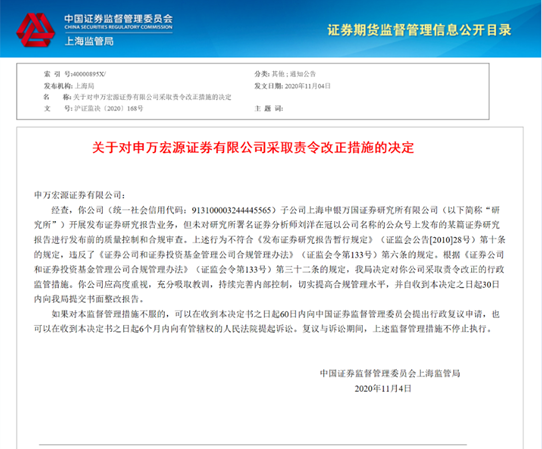Click the signing date 2020年11月4日

[x=383, y=389]
